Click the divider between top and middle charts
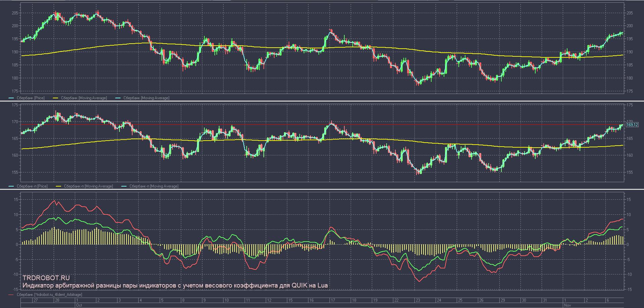The image size is (644, 308). (322, 101)
